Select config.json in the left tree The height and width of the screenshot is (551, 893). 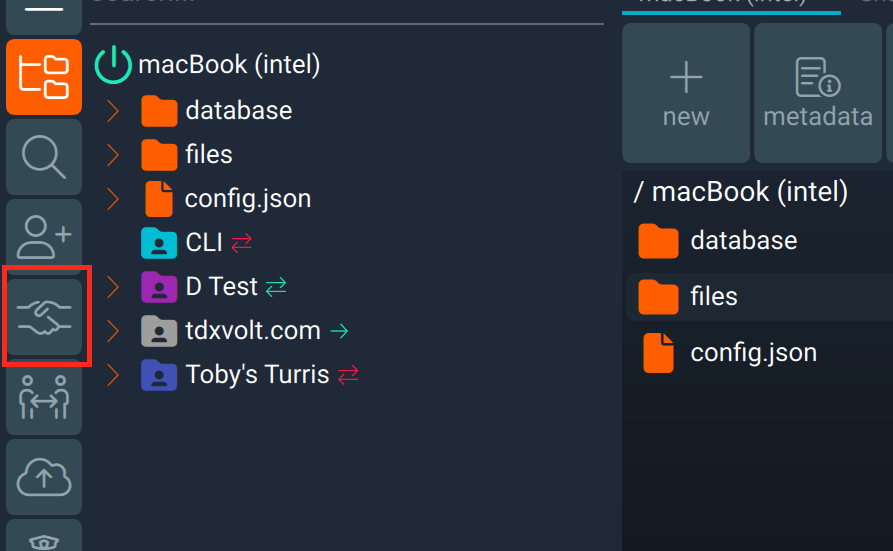pos(247,199)
